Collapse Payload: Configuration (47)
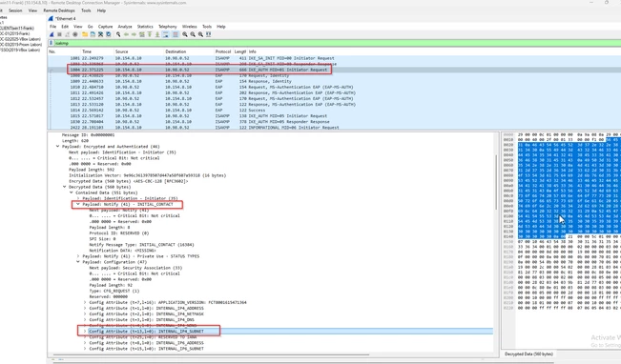The image size is (621, 364). (x=78, y=262)
